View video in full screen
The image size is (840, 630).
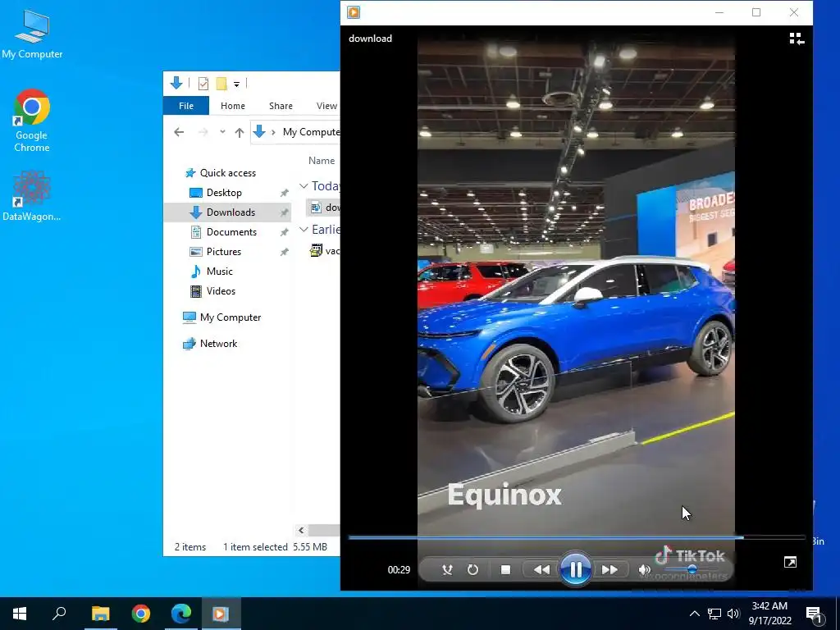point(790,562)
